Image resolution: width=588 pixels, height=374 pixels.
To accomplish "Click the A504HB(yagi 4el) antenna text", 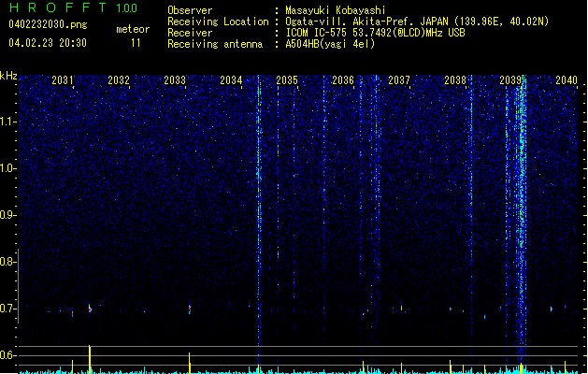I will point(330,44).
